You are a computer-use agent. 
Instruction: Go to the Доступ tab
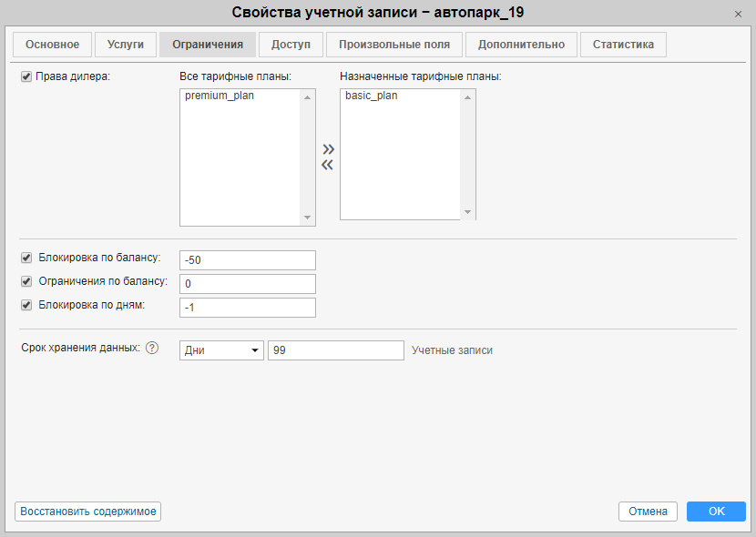[x=291, y=45]
